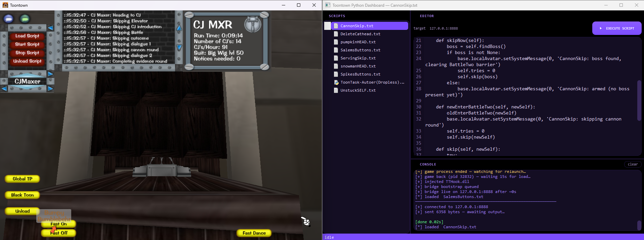Click log line 'Completing evidence round'

[115, 61]
